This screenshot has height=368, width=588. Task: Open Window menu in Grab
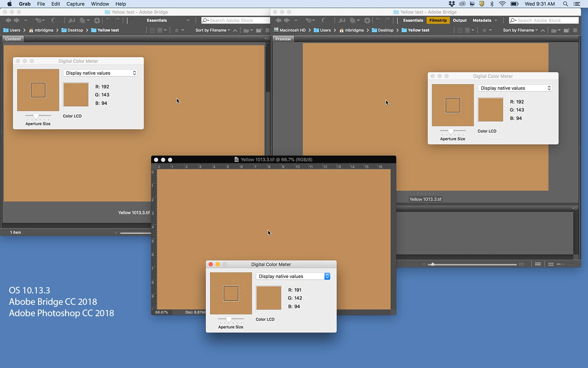pos(100,4)
